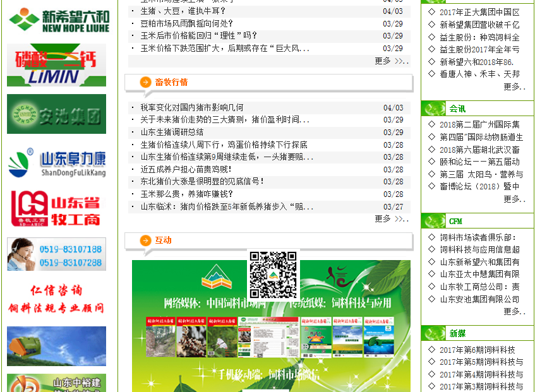Open 2017年第5期饲料科技与 link
535x392 pixels.
[x=481, y=362]
